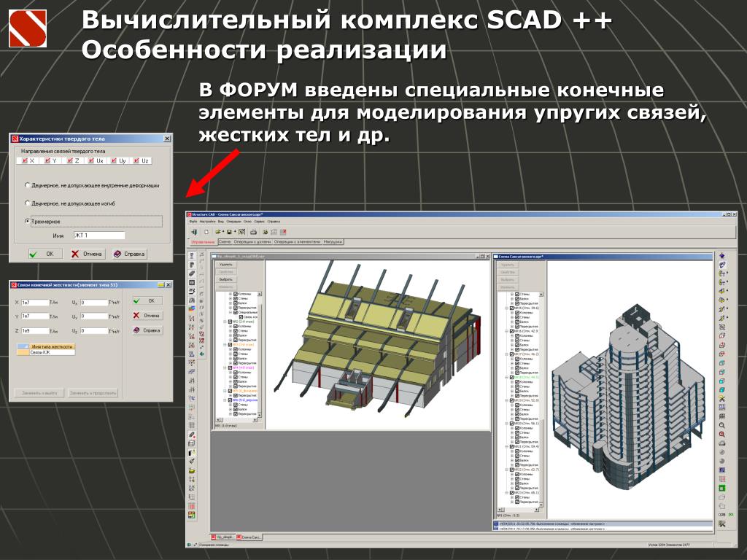Collapse the NR4 (4-й этаж) tree node
Image resolution: width=747 pixels, height=560 pixels.
pos(225,367)
